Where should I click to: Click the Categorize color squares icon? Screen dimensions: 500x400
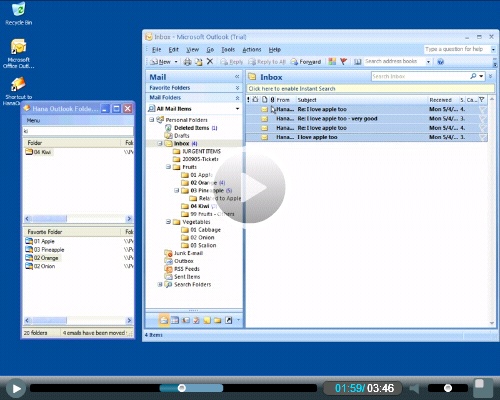click(x=332, y=61)
